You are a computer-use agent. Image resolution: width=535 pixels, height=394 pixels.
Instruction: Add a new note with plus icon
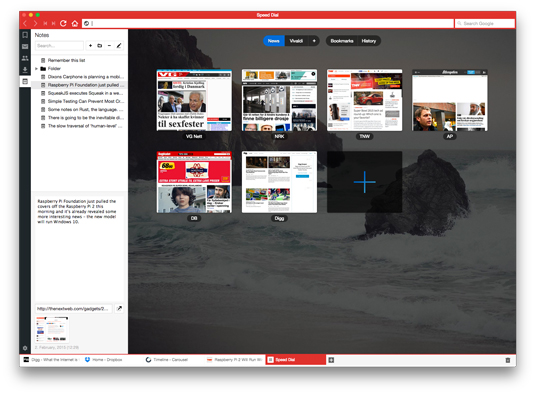[x=90, y=45]
